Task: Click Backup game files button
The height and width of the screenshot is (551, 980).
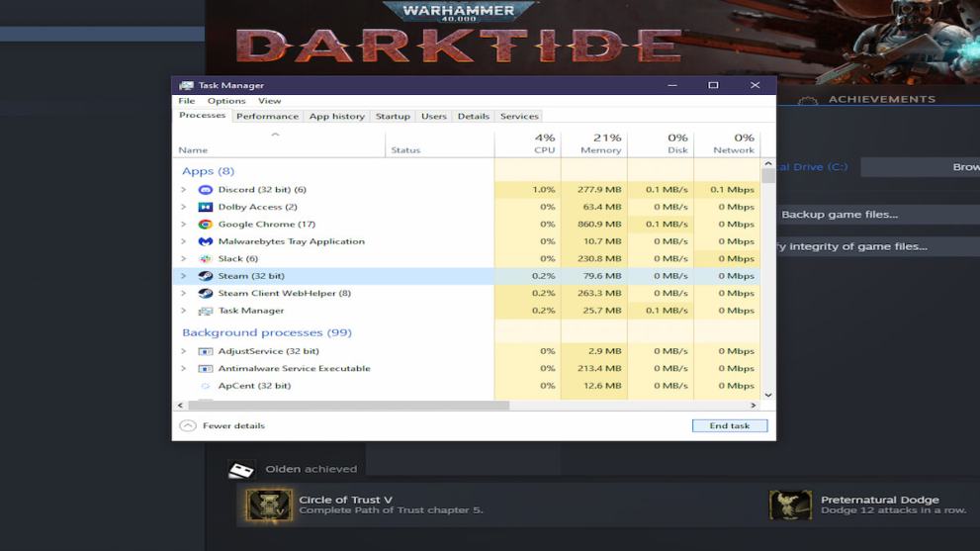Action: [x=840, y=215]
